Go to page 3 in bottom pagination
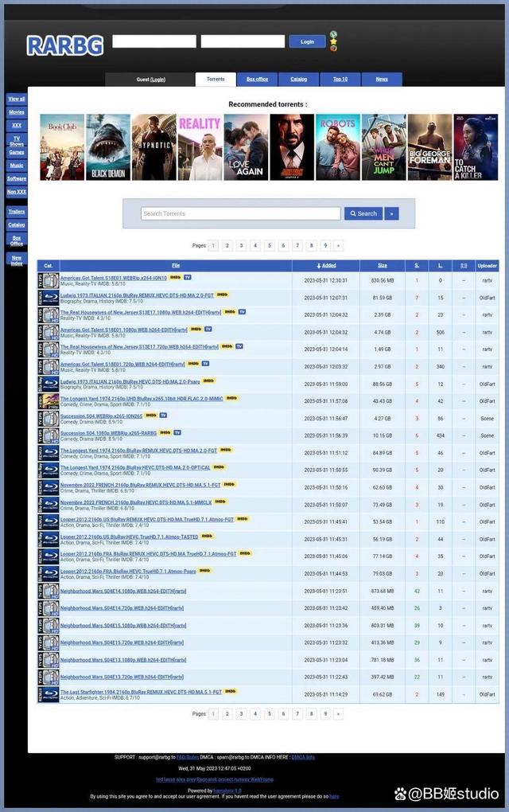The image size is (509, 812). [x=241, y=713]
